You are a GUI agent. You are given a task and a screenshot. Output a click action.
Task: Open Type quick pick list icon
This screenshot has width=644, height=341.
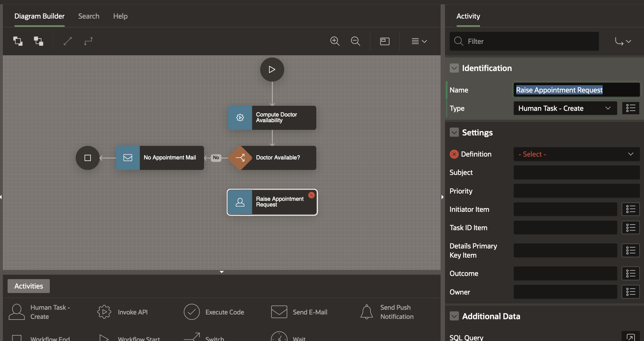coord(630,108)
